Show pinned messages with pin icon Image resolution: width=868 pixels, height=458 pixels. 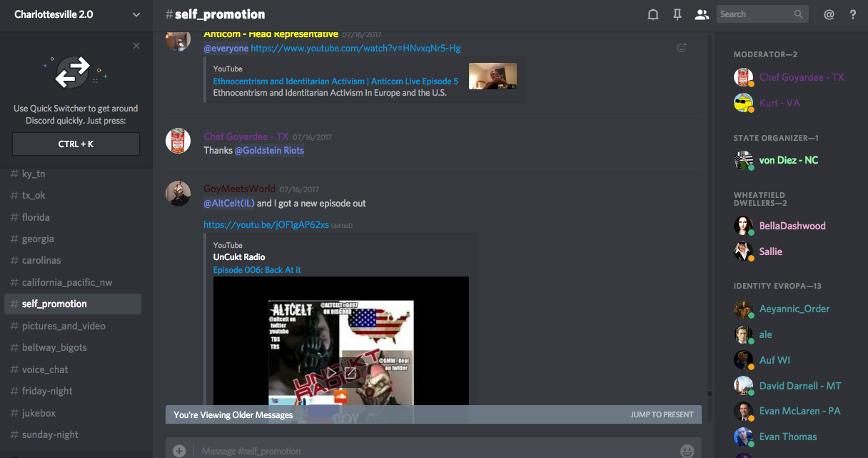click(677, 14)
